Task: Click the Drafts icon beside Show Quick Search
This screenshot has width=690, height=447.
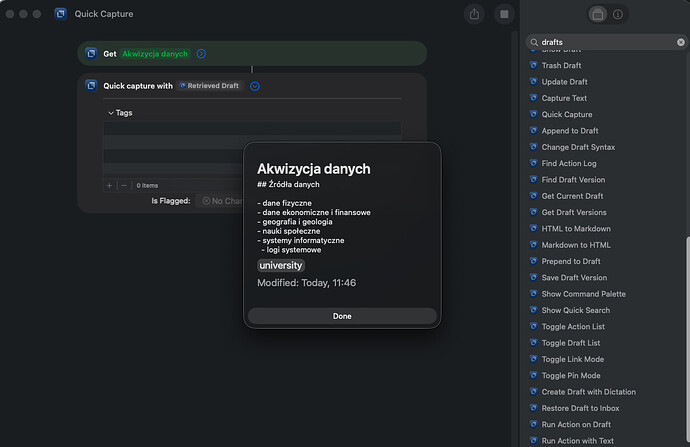Action: click(533, 310)
